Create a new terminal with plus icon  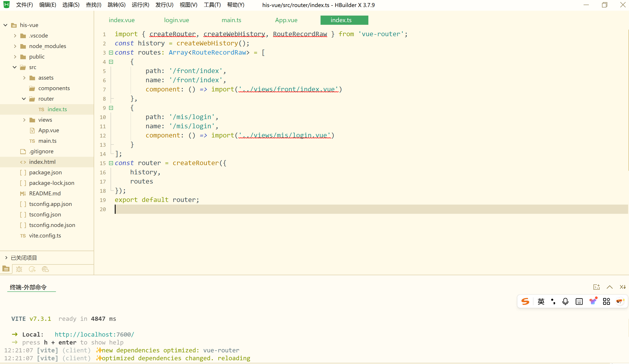coord(596,287)
